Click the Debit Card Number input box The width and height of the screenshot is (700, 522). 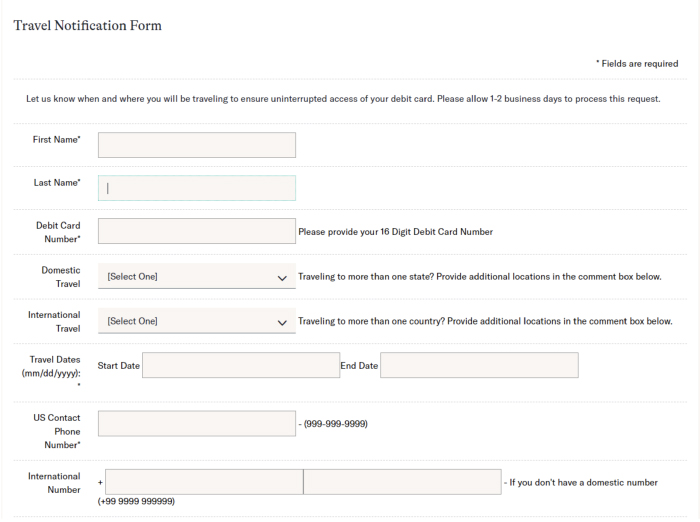pyautogui.click(x=196, y=231)
